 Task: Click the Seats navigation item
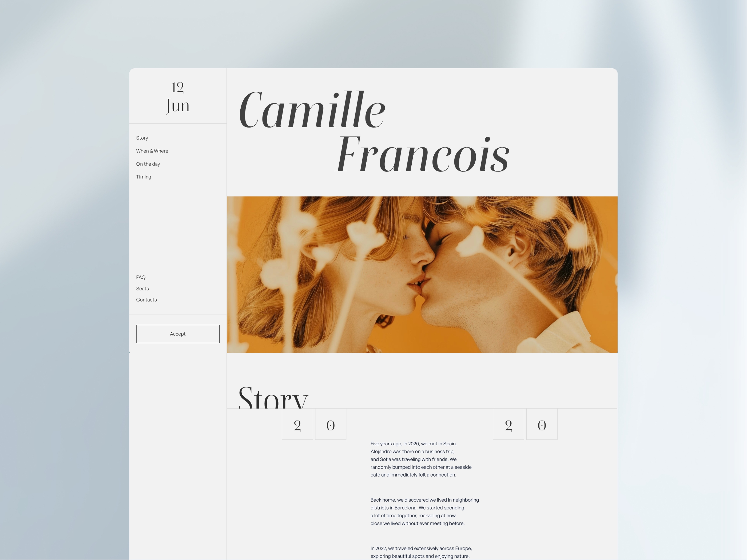tap(142, 288)
